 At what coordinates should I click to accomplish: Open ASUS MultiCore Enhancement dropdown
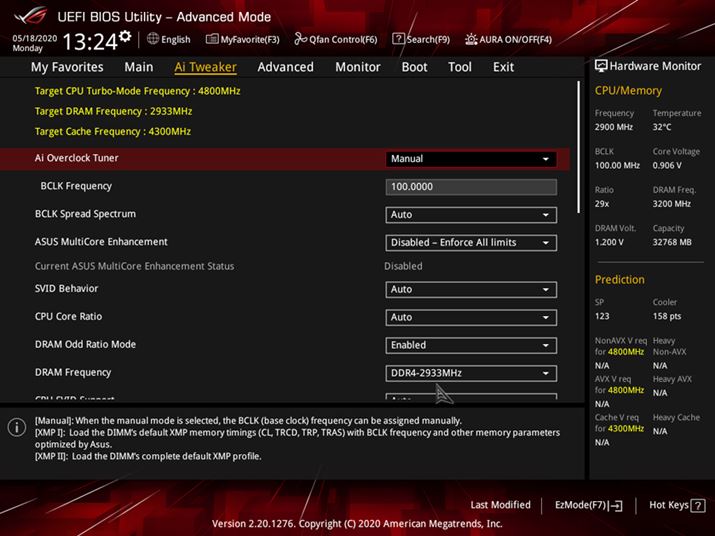[471, 243]
